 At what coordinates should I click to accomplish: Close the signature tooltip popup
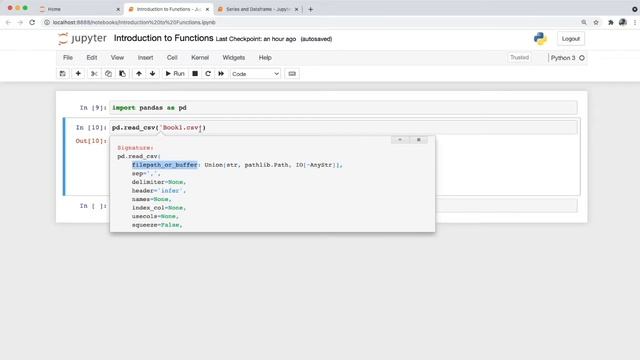(x=418, y=140)
